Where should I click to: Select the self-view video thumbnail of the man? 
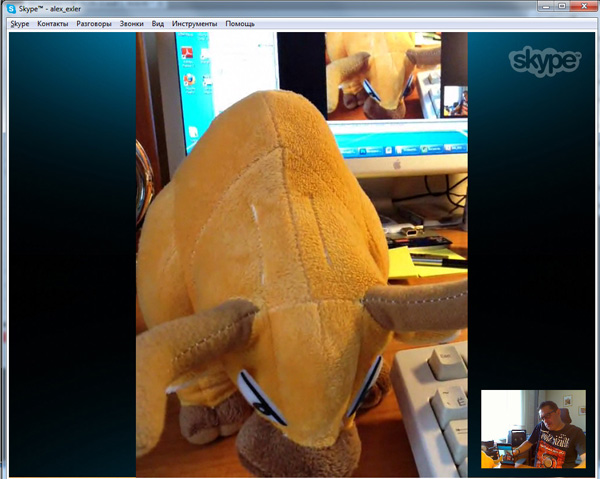[533, 429]
